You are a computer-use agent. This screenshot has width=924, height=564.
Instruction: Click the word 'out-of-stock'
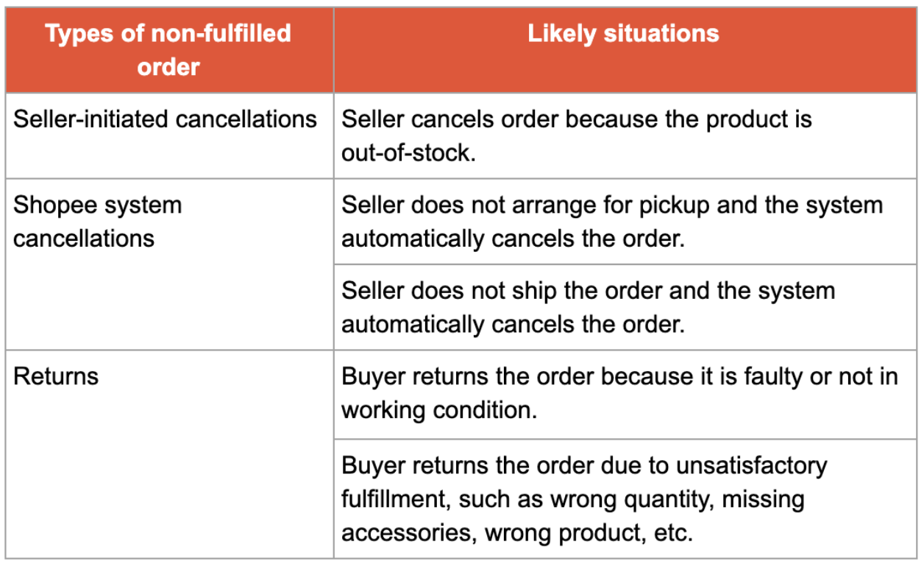405,152
